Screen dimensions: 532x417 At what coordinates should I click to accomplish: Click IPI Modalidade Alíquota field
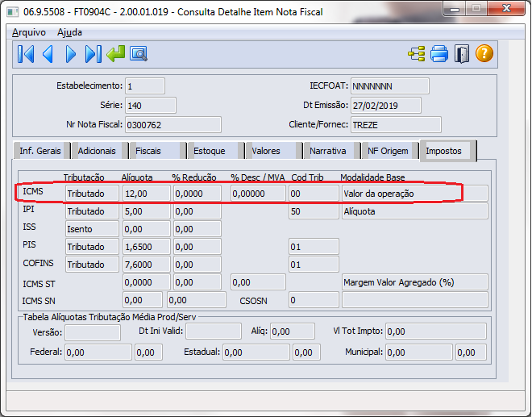point(415,211)
